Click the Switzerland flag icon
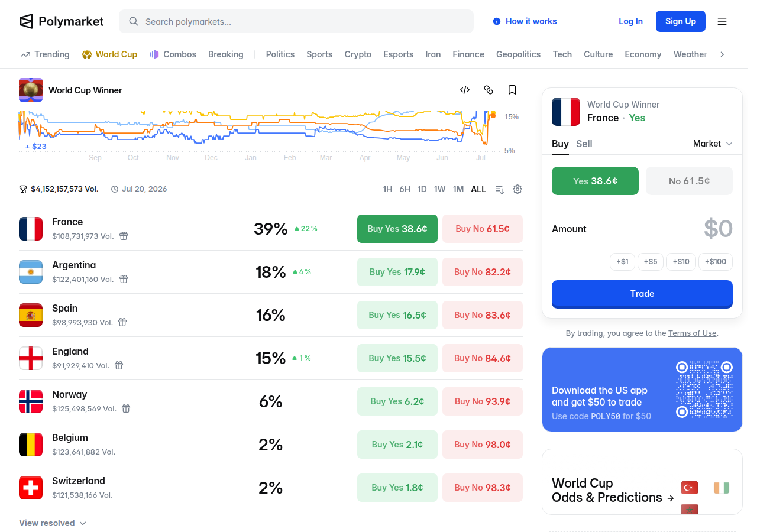Image resolution: width=757 pixels, height=532 pixels. [x=31, y=488]
